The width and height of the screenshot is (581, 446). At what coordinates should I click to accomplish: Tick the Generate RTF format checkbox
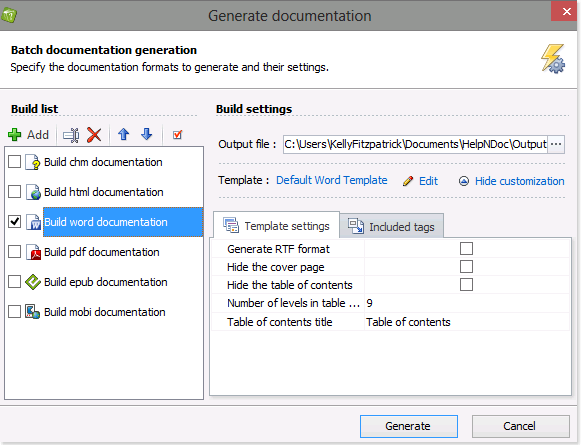coord(466,249)
